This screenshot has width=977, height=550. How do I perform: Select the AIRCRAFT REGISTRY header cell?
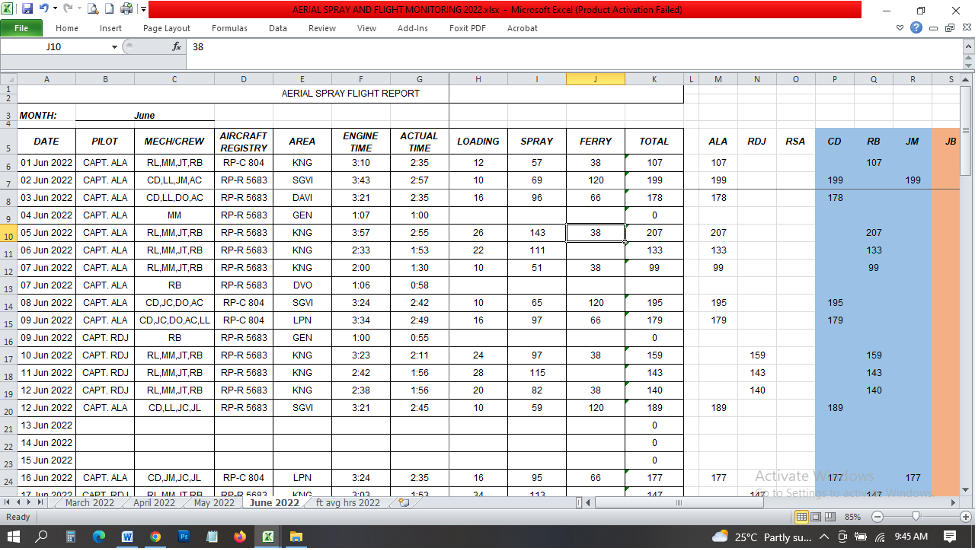point(244,141)
